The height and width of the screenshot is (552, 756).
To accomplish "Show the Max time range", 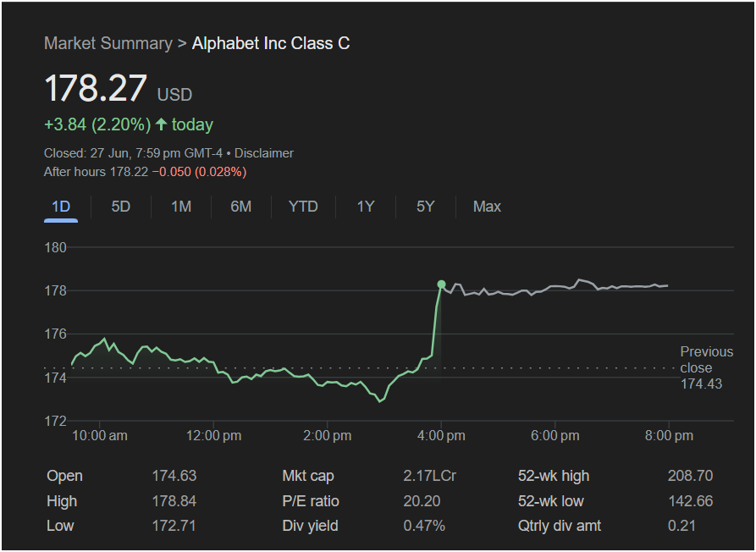I will click(x=487, y=207).
